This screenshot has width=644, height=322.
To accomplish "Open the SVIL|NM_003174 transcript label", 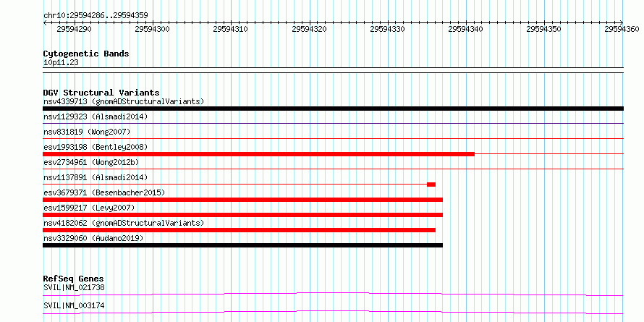I will click(74, 306).
